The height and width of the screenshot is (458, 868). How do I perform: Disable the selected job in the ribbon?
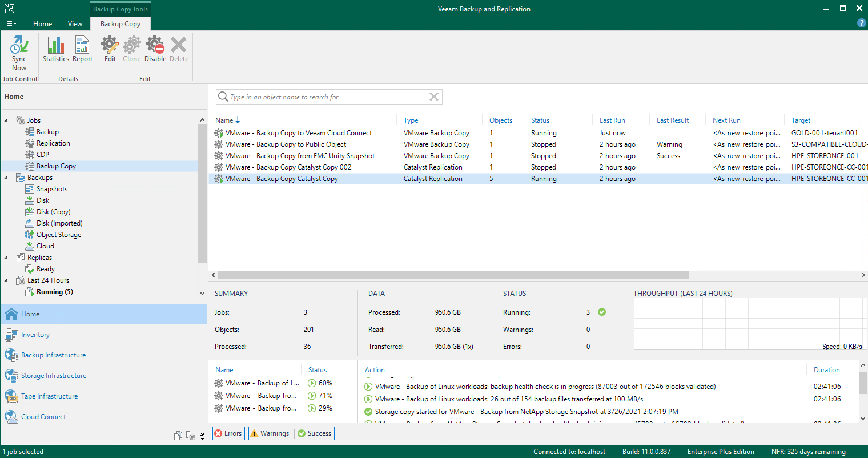(155, 49)
